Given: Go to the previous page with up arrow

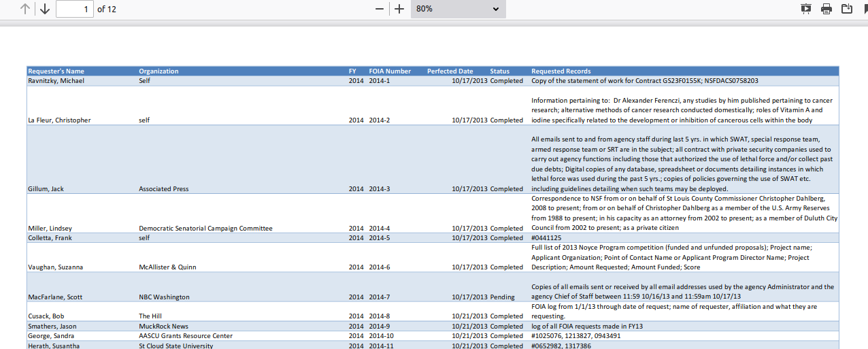Looking at the screenshot, I should (x=25, y=9).
